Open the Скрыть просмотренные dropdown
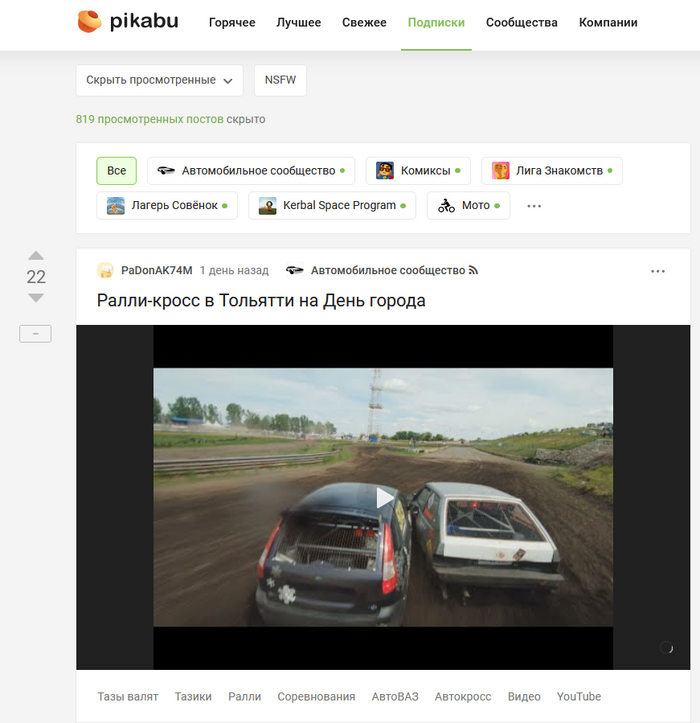700x723 pixels. [159, 80]
